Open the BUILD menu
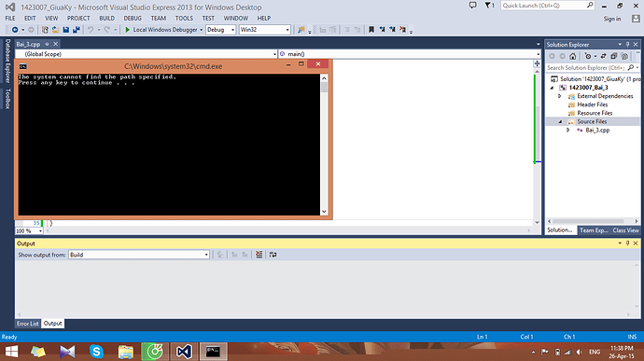Image resolution: width=644 pixels, height=361 pixels. coord(106,18)
